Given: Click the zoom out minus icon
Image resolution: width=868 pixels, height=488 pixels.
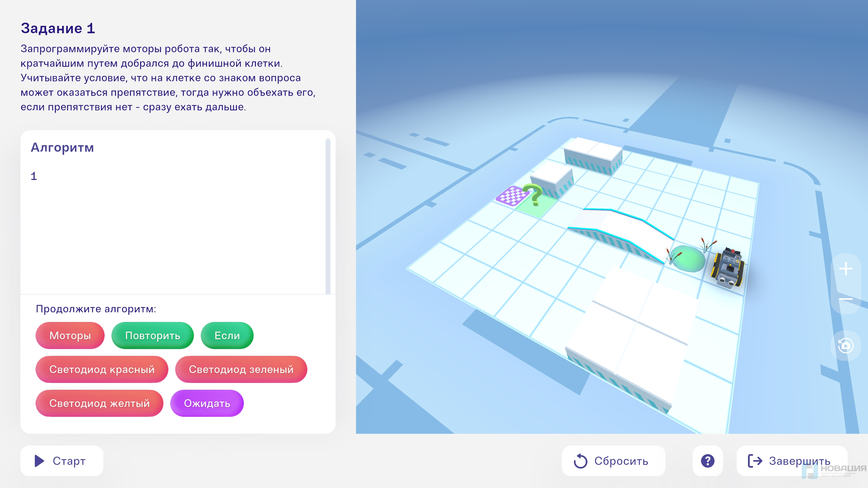Looking at the screenshot, I should coord(845,299).
